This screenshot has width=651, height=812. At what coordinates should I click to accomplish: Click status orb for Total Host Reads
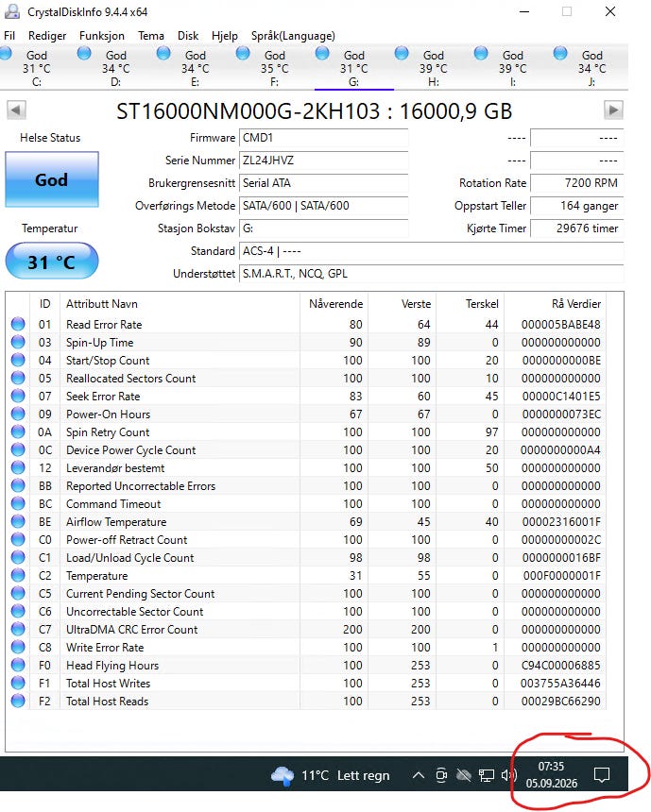pos(18,702)
